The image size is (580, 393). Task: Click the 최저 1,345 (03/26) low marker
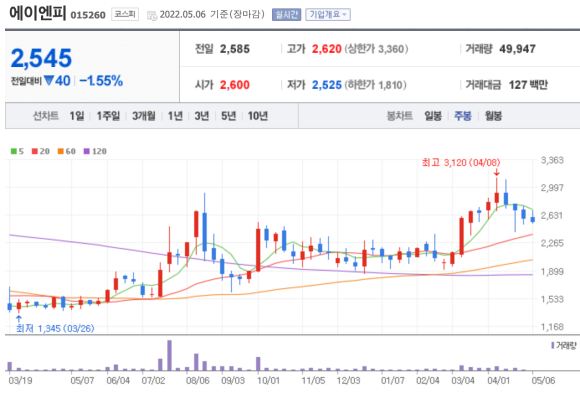(55, 328)
